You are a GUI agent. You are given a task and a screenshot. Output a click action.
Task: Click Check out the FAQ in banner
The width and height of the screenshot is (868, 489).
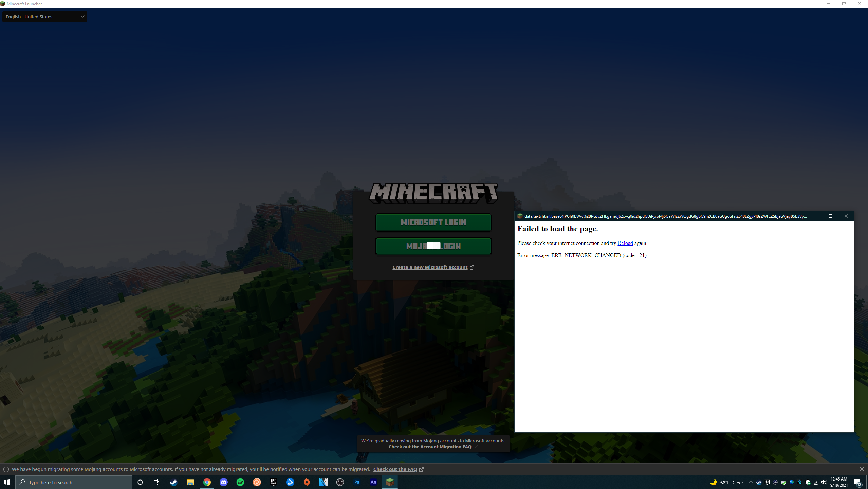[395, 469]
